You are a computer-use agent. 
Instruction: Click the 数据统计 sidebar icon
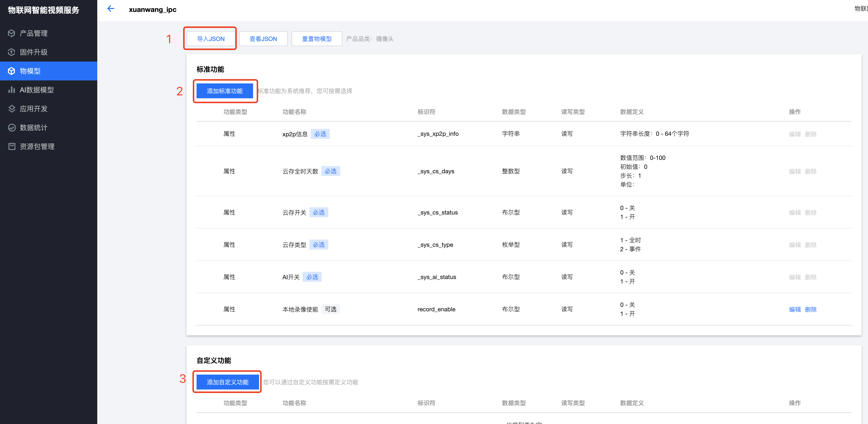[x=12, y=127]
